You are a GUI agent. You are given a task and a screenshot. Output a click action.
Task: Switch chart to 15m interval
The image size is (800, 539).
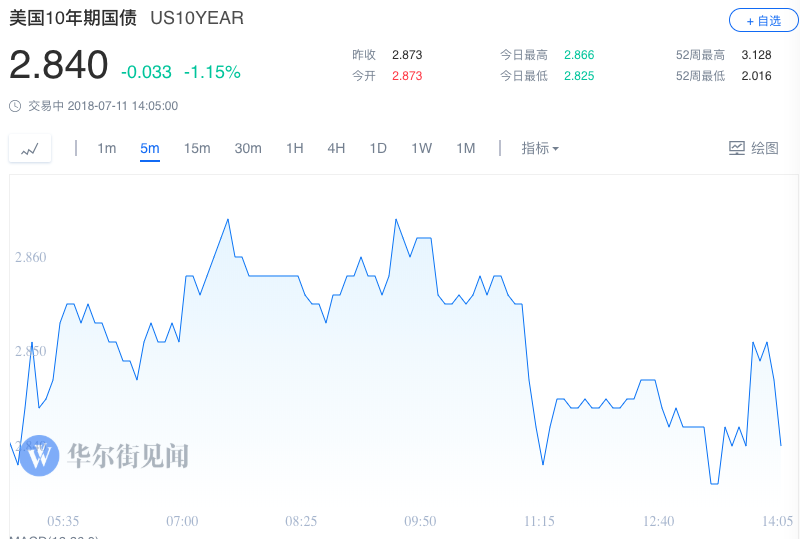[197, 148]
